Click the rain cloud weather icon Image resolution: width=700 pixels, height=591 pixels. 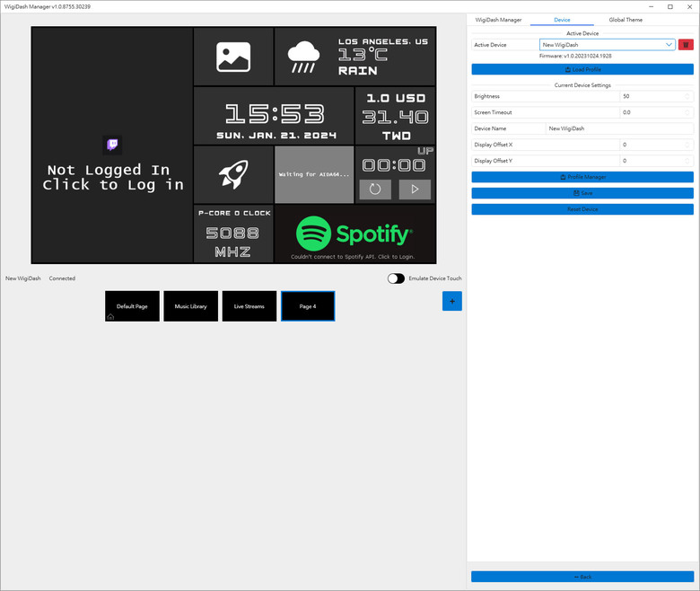[x=303, y=57]
